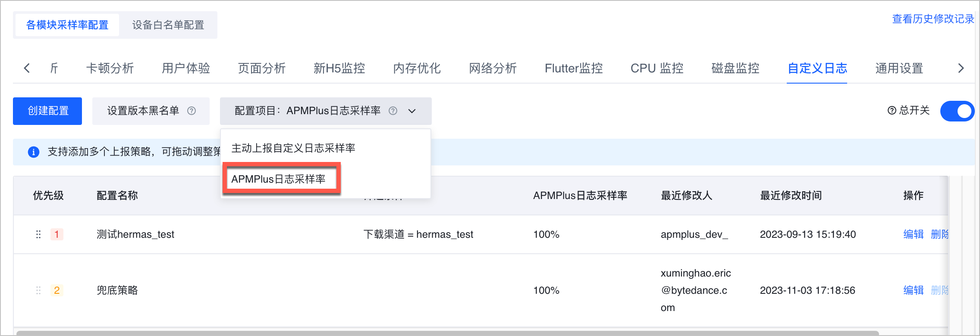Image resolution: width=980 pixels, height=336 pixels.
Task: Toggle the 总开关 master switch
Action: [x=957, y=111]
